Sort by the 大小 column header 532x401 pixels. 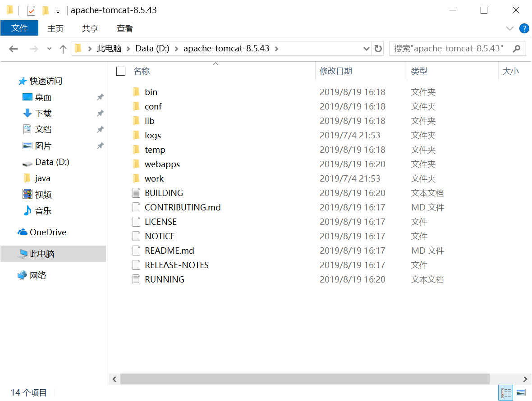click(x=510, y=71)
